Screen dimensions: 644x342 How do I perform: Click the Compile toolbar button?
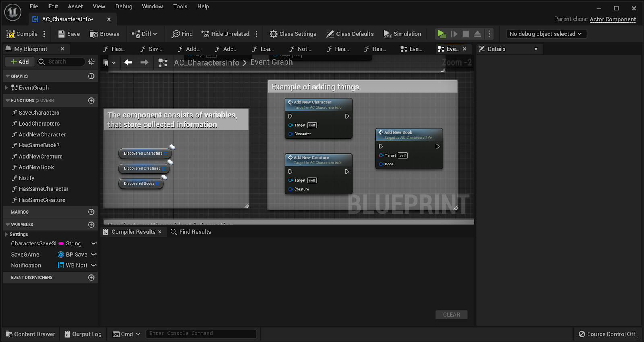tap(22, 34)
